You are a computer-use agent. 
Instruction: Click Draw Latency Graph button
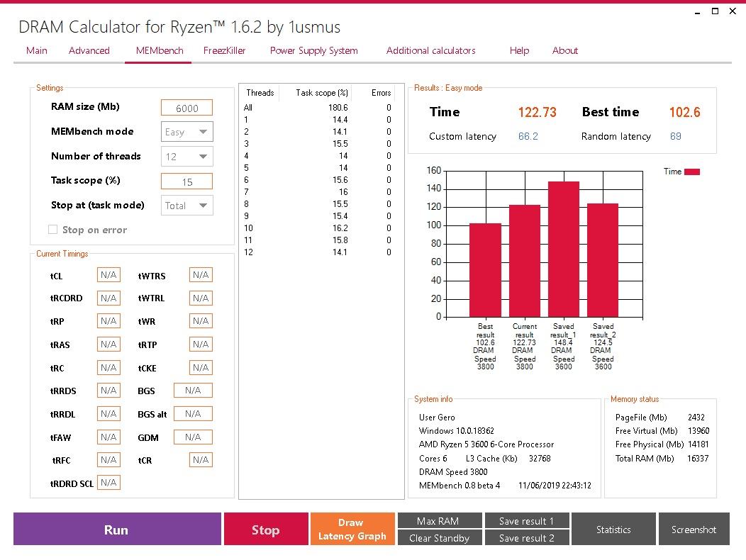pyautogui.click(x=352, y=529)
